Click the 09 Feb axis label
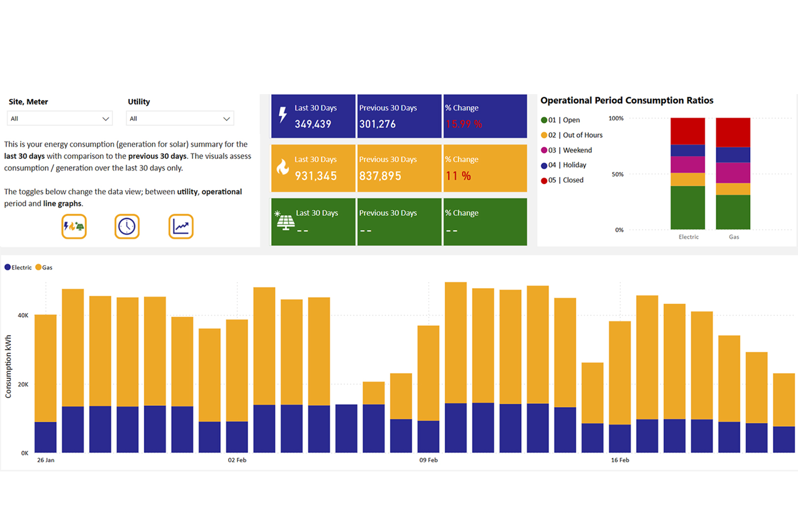Screen dimensions: 798x532 pos(429,460)
